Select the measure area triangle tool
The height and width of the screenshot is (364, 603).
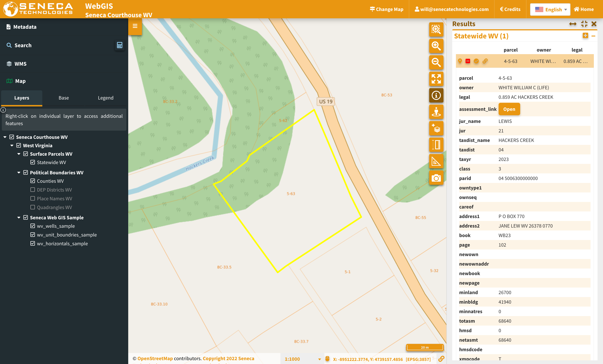436,161
